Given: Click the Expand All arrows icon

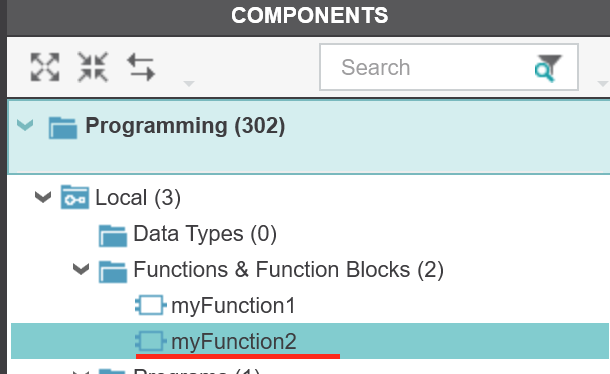Looking at the screenshot, I should coord(45,67).
